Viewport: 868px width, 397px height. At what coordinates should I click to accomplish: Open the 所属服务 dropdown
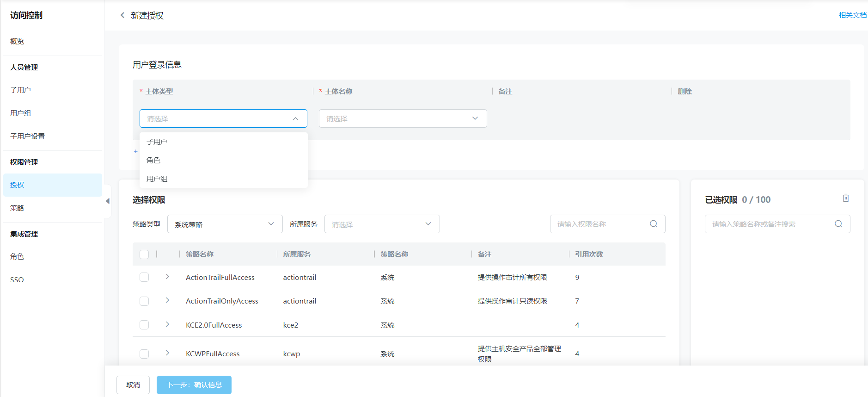(382, 224)
